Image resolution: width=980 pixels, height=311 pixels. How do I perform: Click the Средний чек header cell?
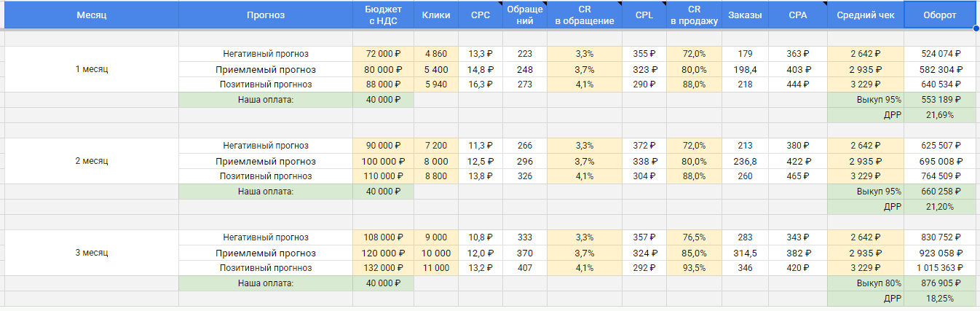click(x=865, y=15)
